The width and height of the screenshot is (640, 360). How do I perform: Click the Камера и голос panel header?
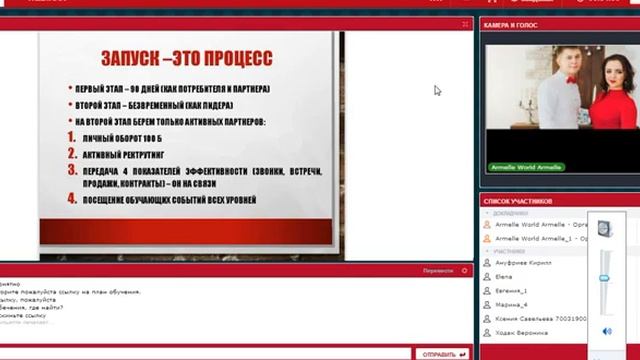pos(560,25)
